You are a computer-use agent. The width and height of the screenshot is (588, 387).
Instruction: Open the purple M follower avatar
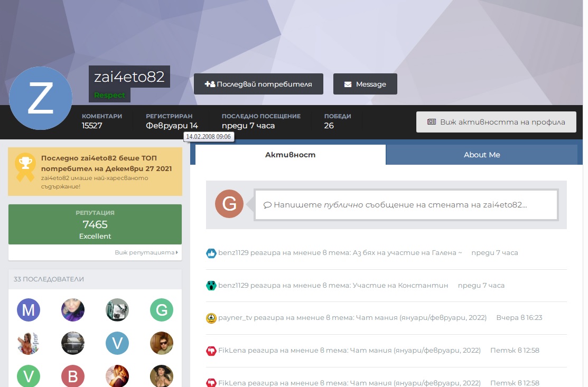pos(29,310)
